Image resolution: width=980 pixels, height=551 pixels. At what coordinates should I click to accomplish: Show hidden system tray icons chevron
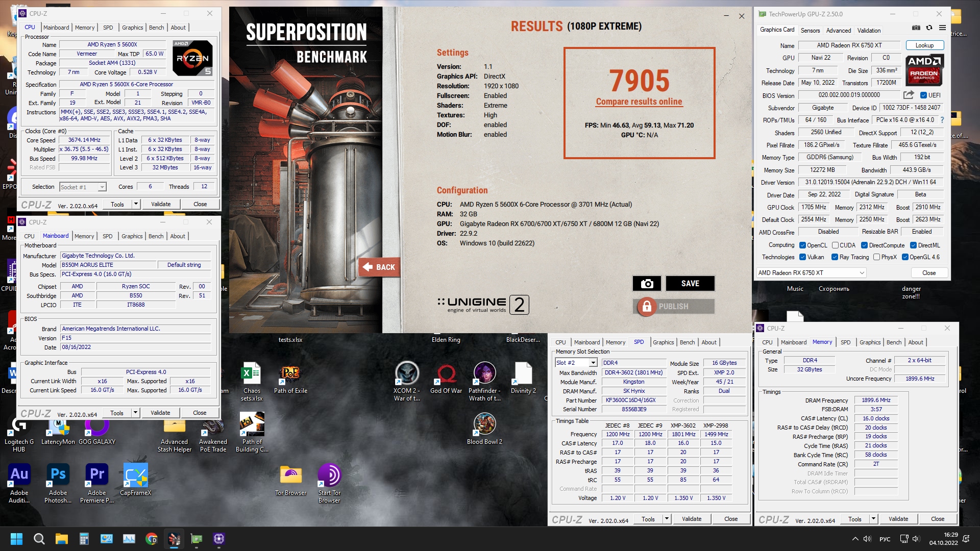855,539
